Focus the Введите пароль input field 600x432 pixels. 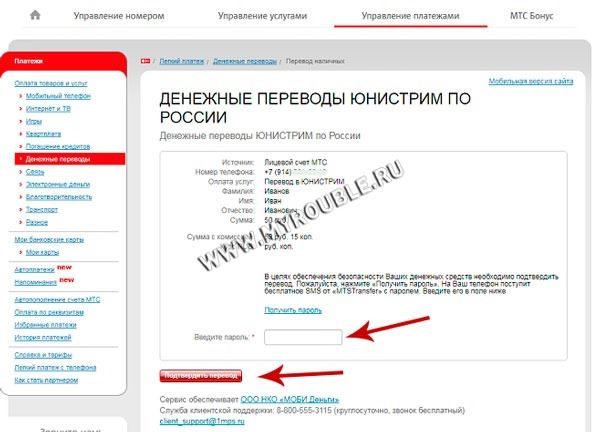(303, 337)
